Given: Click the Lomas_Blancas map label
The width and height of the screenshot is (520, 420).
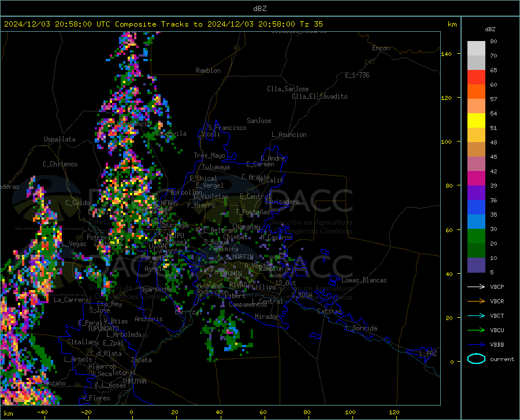Looking at the screenshot, I should (364, 280).
